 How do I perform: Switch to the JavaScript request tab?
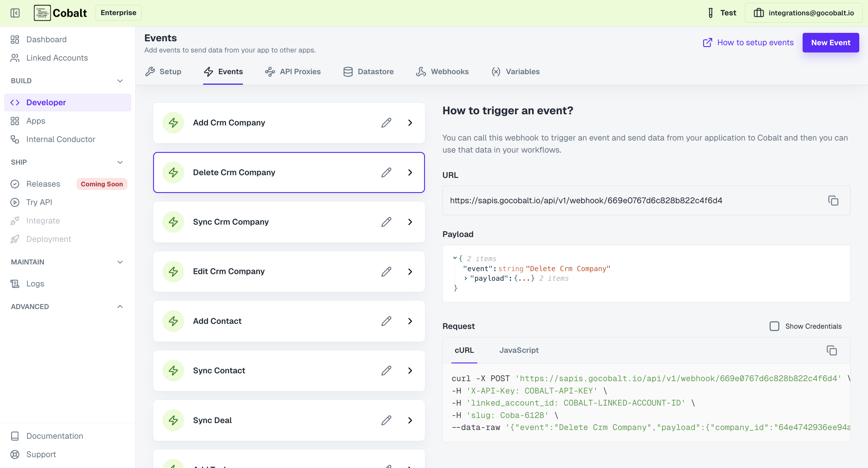pyautogui.click(x=519, y=350)
